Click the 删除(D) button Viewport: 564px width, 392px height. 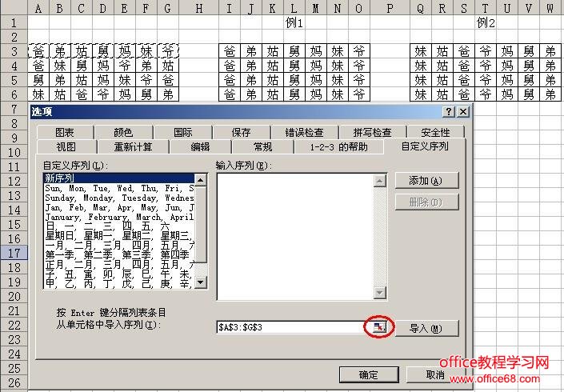click(426, 202)
